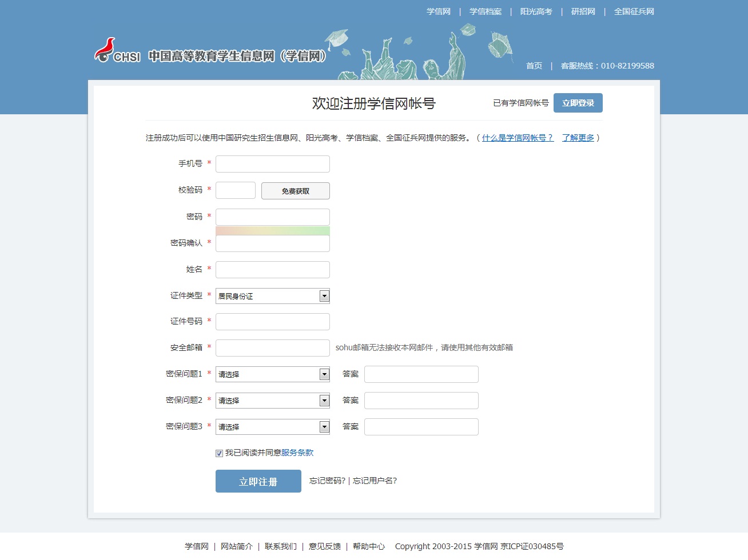
Task: Click the CHSI logo icon
Action: tap(117, 50)
